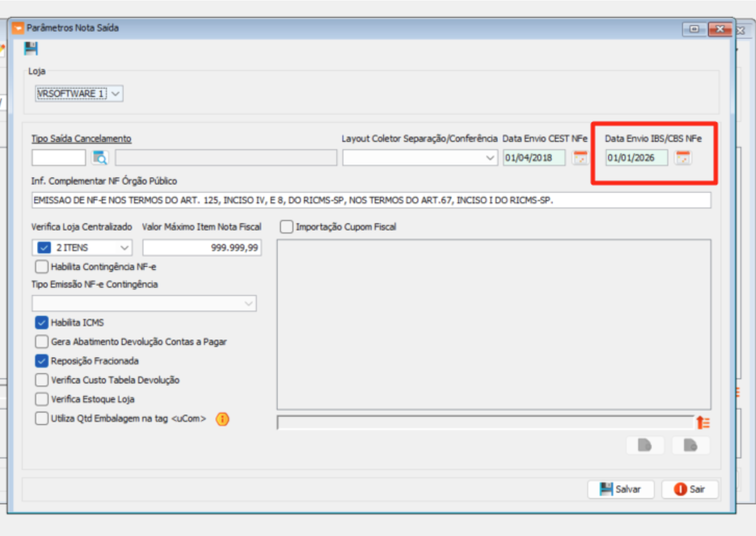Open calendar for Data Envio IBS/CBS NFe
Screen dimensions: 756x536
pos(682,158)
